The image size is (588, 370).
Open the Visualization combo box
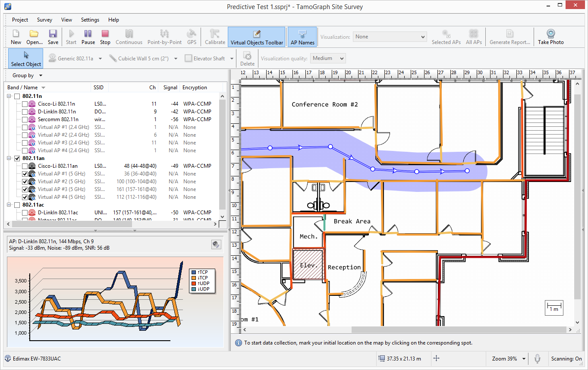tap(390, 37)
